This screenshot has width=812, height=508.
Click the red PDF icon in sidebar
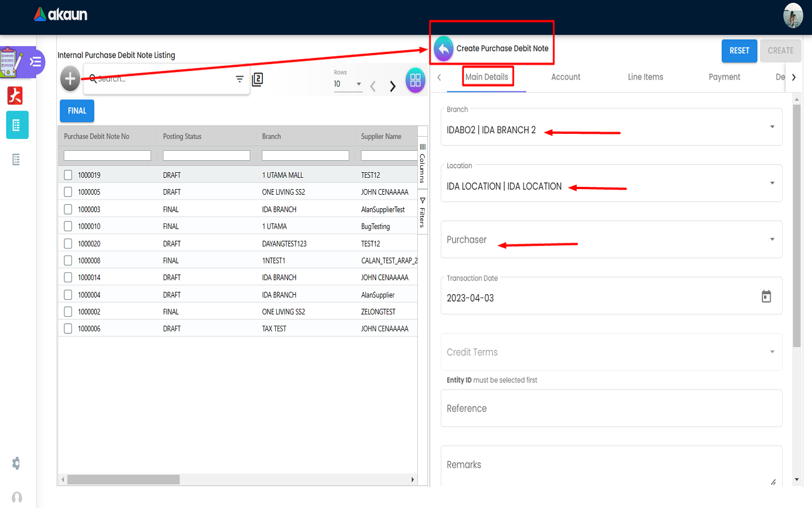pyautogui.click(x=15, y=95)
